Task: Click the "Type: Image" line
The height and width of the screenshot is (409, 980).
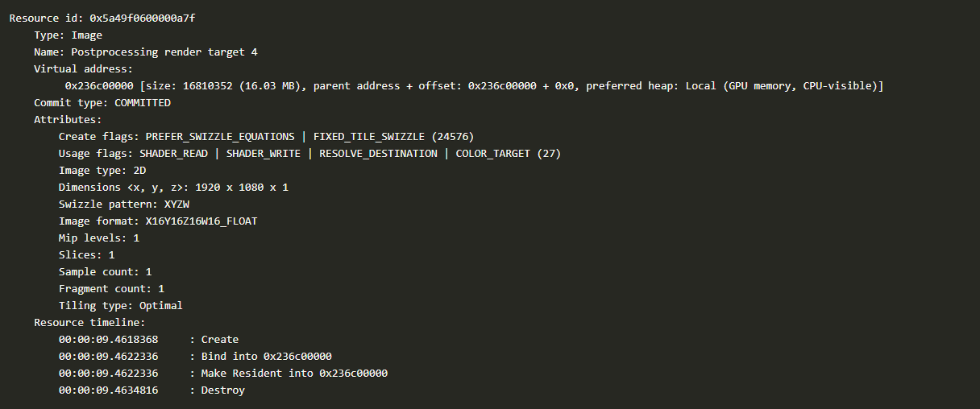Action: (68, 35)
